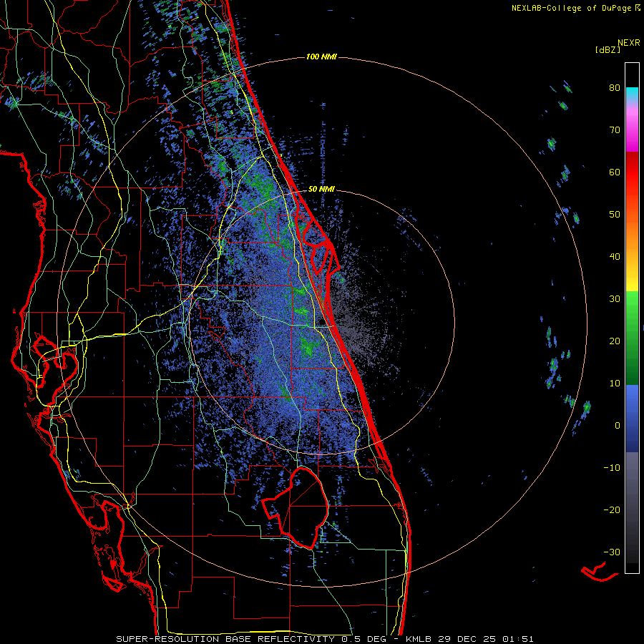644x644 pixels.
Task: Click the 100 NMI range ring label
Action: point(321,57)
